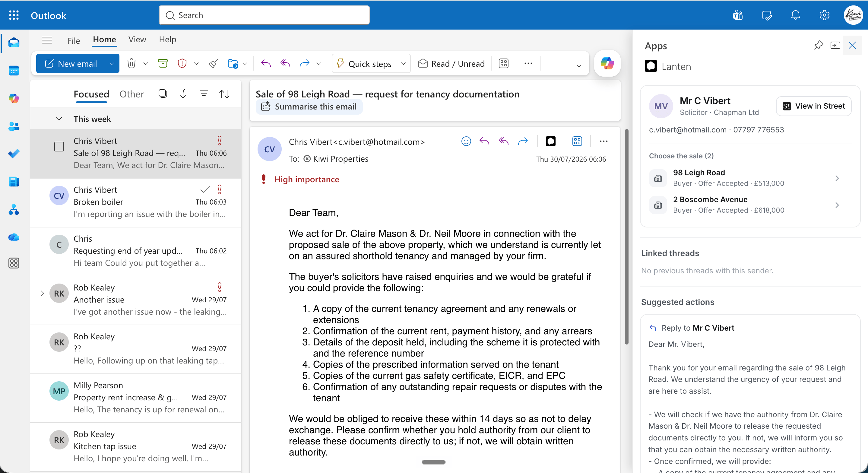Open account profile picture menu
This screenshot has width=868, height=473.
[x=854, y=15]
